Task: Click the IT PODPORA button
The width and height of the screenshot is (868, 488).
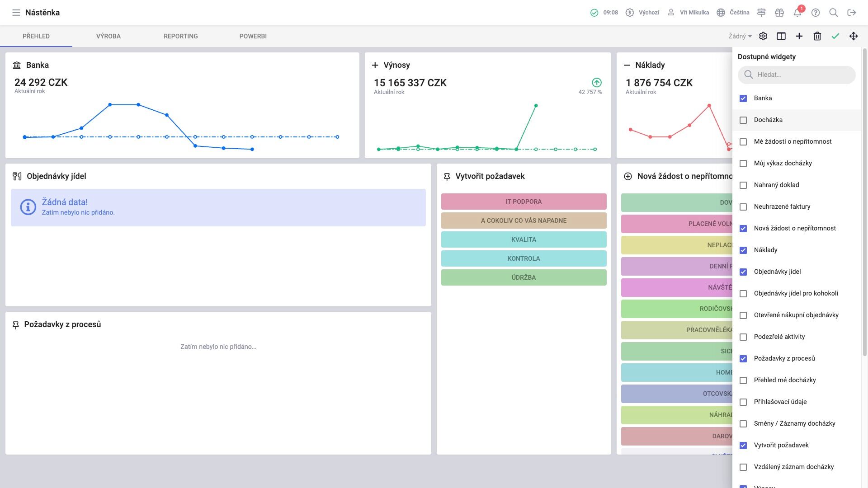Action: coord(524,202)
